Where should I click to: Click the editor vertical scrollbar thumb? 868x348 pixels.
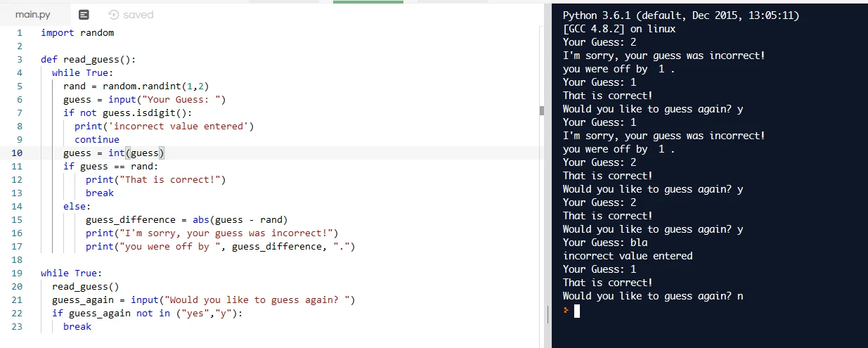point(541,110)
